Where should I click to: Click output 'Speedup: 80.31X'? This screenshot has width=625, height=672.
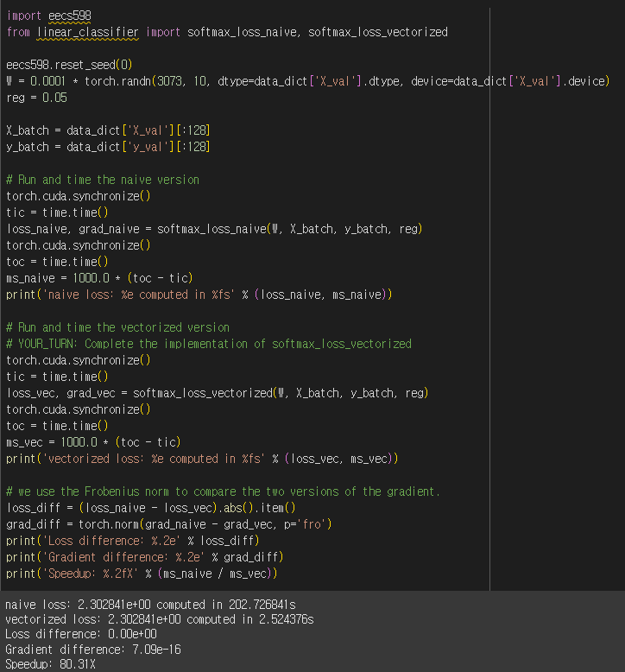tap(50, 665)
